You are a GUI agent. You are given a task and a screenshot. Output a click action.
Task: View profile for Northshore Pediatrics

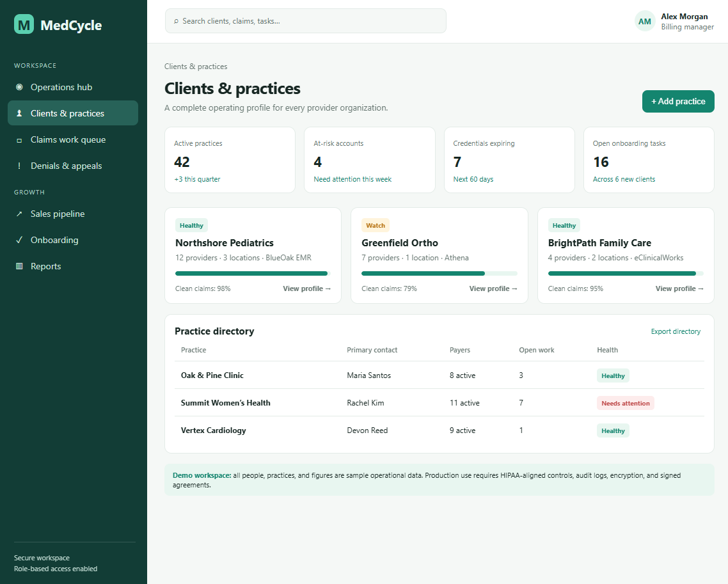(307, 288)
